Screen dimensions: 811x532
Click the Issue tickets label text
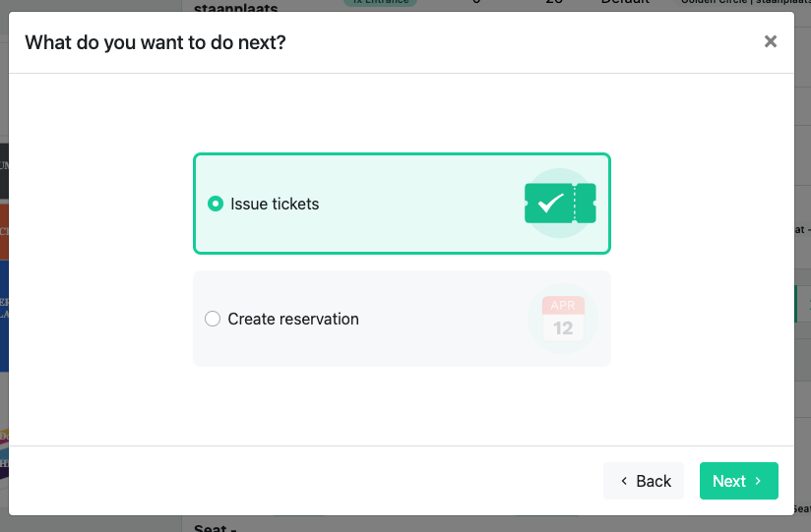point(275,204)
